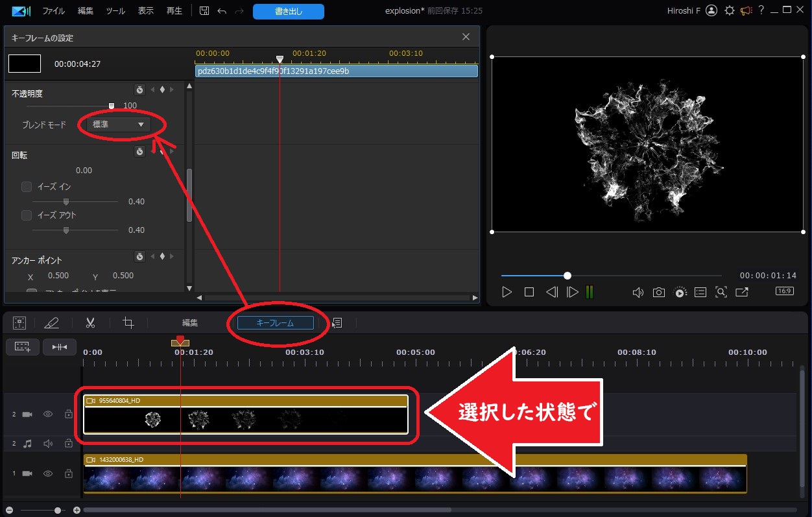Take a snapshot with camera icon
Viewport: 812px width, 517px height.
[x=659, y=293]
